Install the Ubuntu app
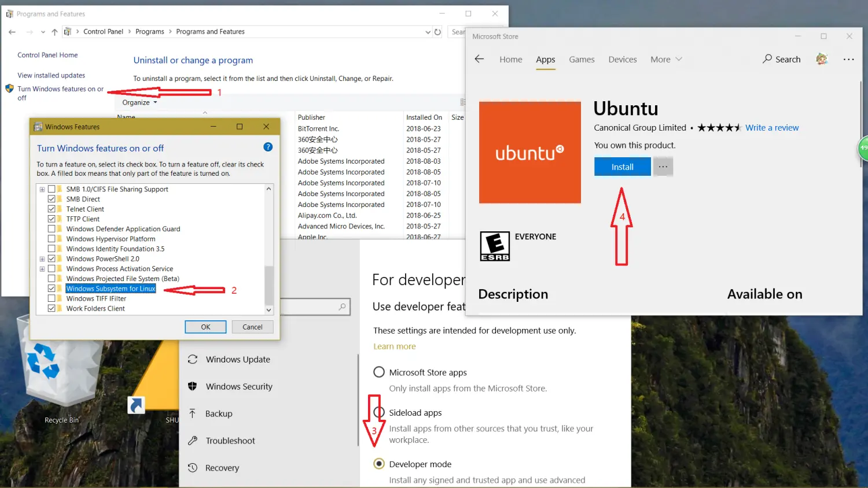The height and width of the screenshot is (488, 868). coord(623,167)
